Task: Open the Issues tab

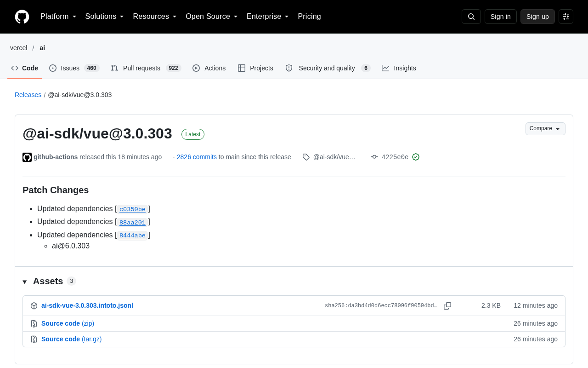Action: point(74,68)
